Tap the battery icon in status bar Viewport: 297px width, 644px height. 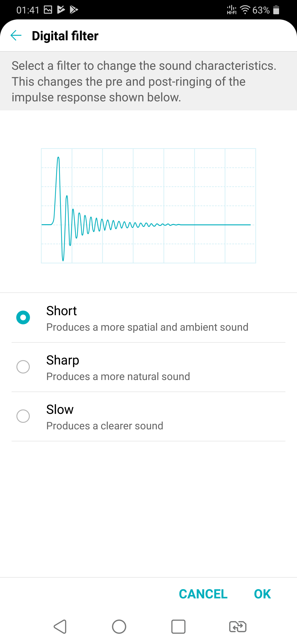(x=276, y=10)
